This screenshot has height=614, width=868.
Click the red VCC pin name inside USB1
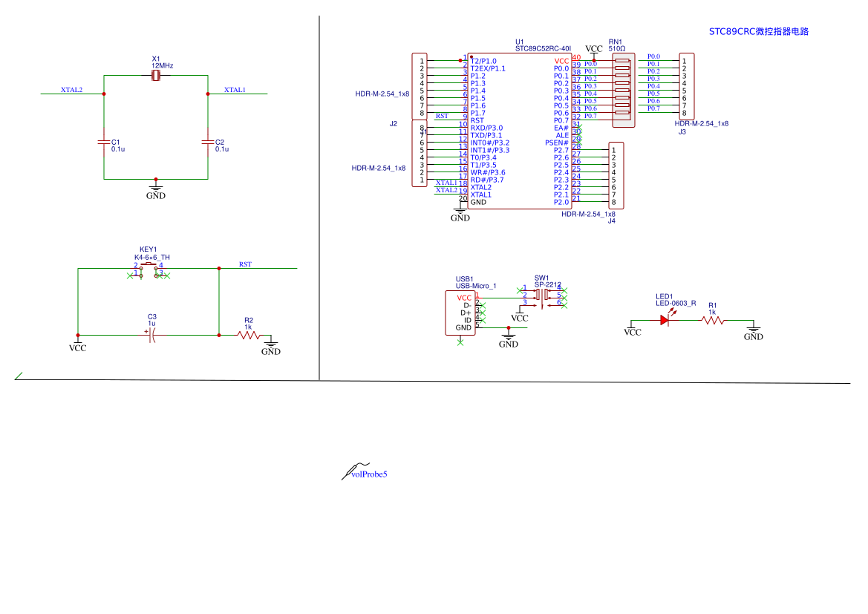coord(465,298)
